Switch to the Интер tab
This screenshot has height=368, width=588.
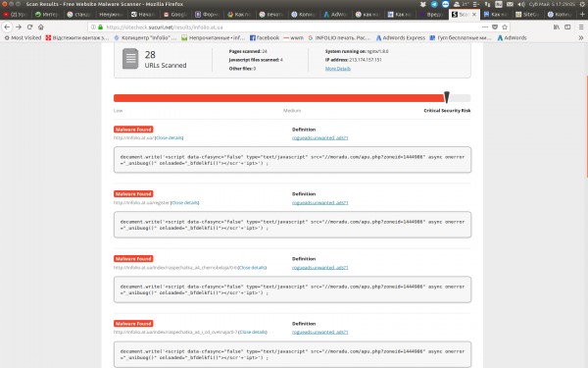[47, 15]
